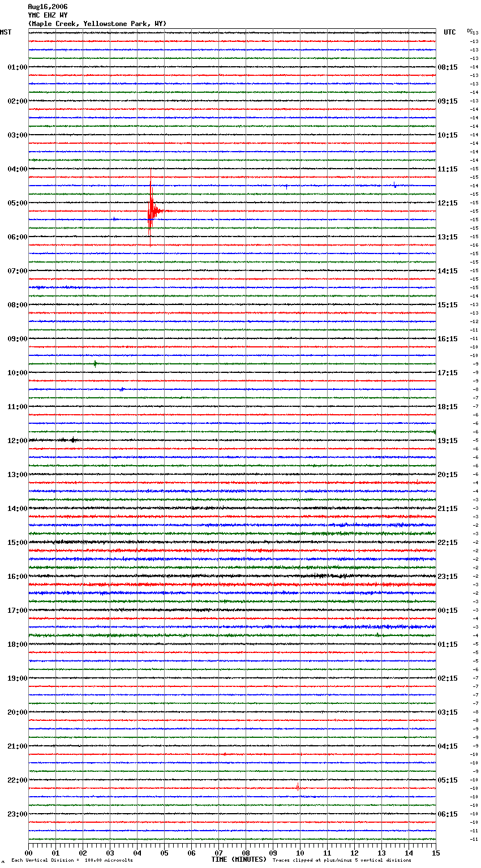Click the 12:15 UTC time label
This screenshot has width=481, height=868.
448,203
